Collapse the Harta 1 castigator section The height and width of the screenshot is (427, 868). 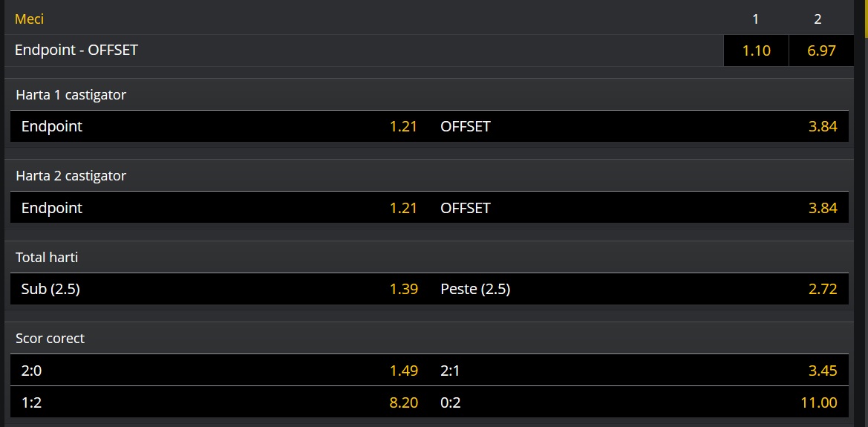click(71, 95)
